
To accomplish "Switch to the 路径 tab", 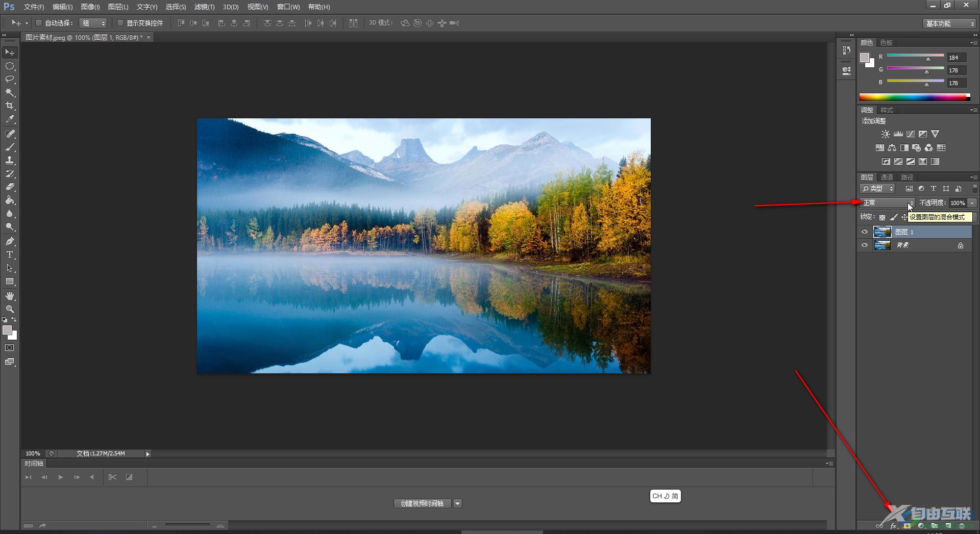I will click(x=907, y=177).
